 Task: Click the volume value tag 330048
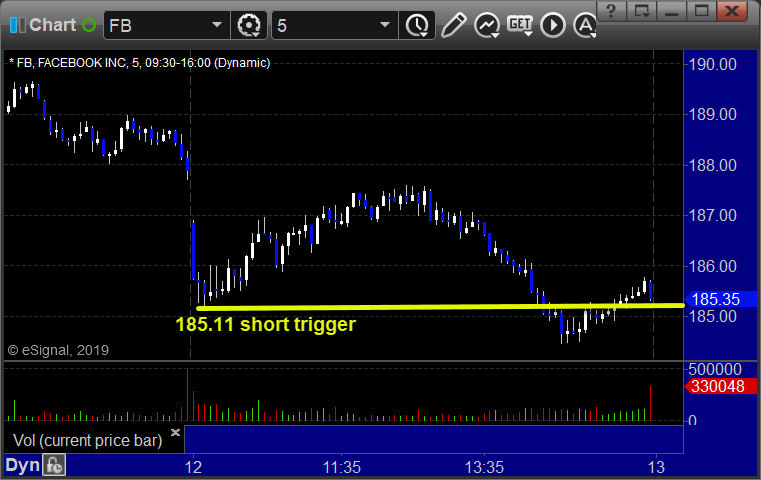pos(720,387)
